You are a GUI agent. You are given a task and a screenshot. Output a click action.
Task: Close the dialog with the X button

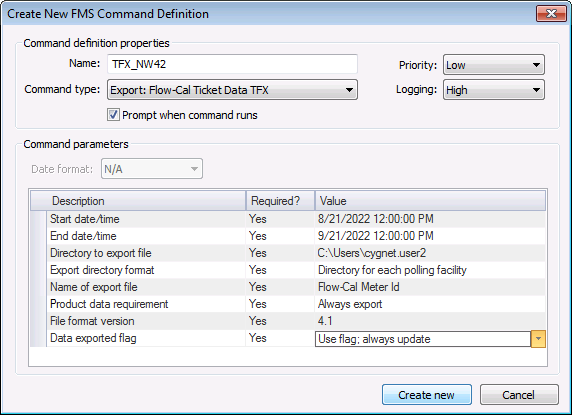pos(551,14)
